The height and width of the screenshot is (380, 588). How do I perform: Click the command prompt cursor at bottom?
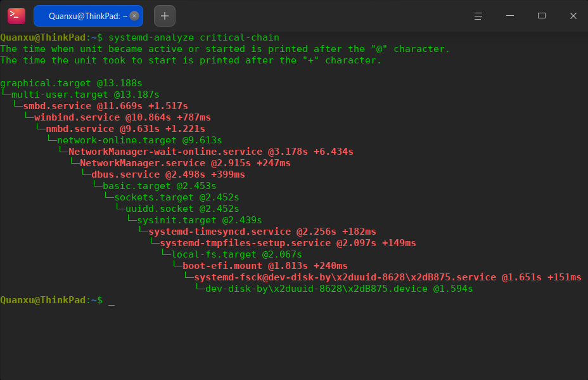point(112,301)
